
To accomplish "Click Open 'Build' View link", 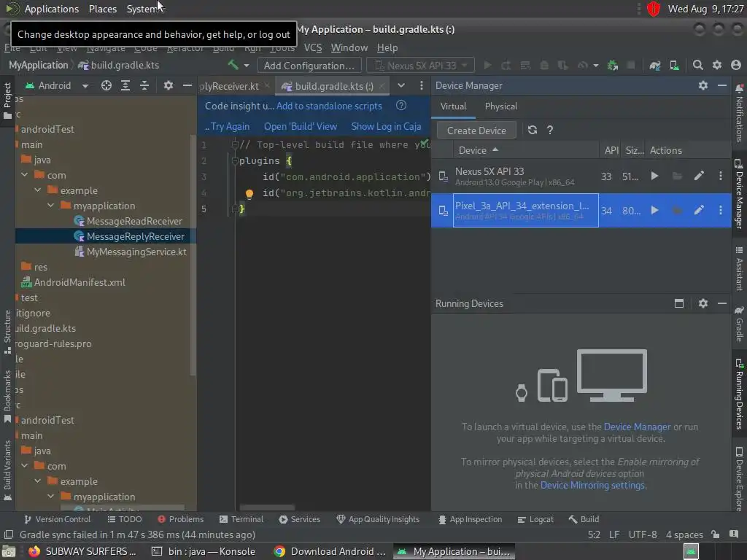I will coord(300,126).
